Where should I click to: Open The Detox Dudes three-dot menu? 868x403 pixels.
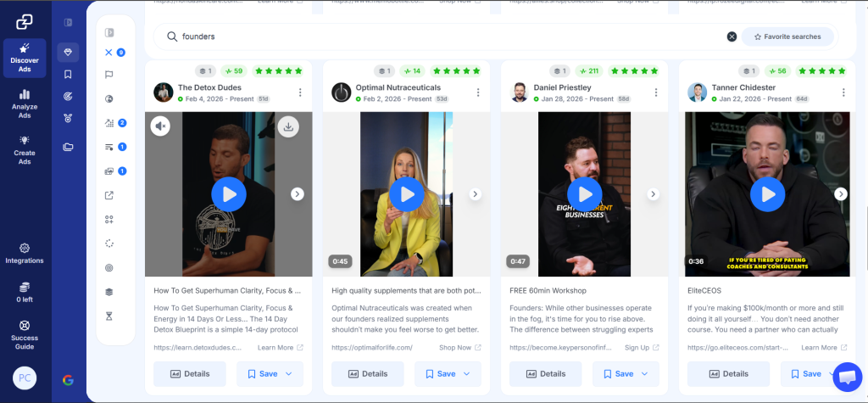click(300, 92)
